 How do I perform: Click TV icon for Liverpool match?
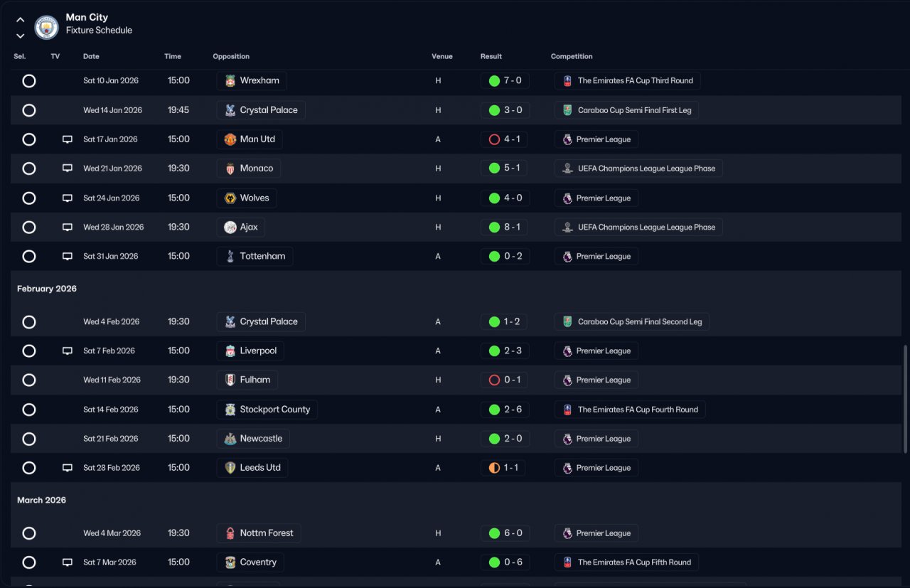pos(68,351)
